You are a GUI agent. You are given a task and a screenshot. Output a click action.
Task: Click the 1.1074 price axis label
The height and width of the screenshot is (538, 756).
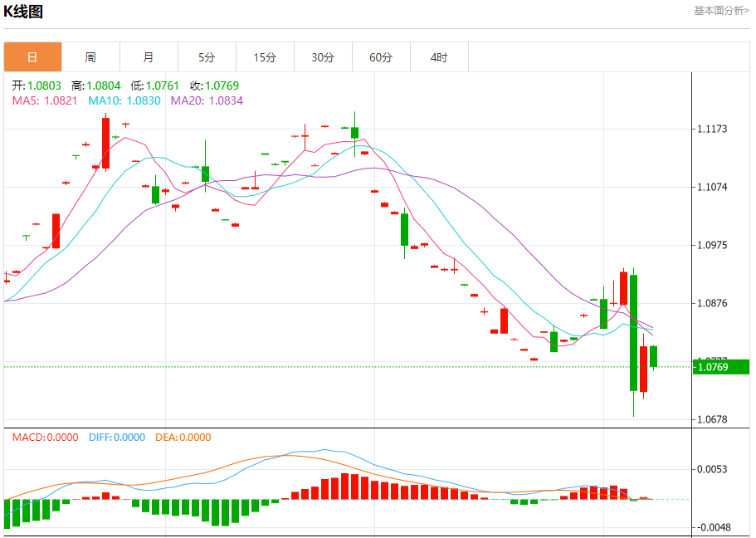(712, 187)
